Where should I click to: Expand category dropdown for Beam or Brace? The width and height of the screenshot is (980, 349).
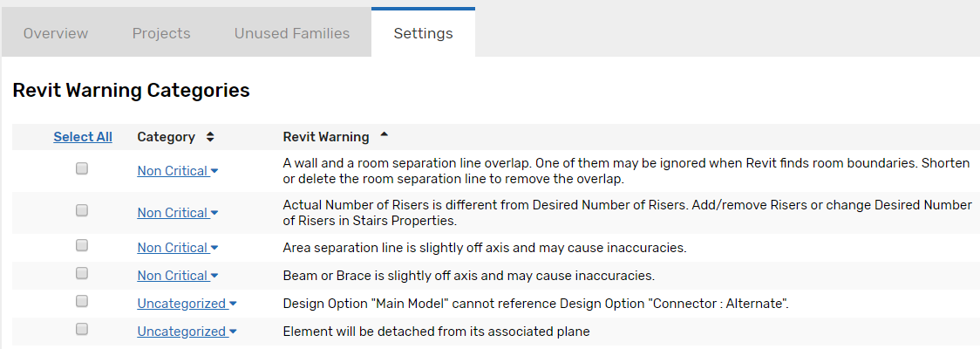coord(177,276)
